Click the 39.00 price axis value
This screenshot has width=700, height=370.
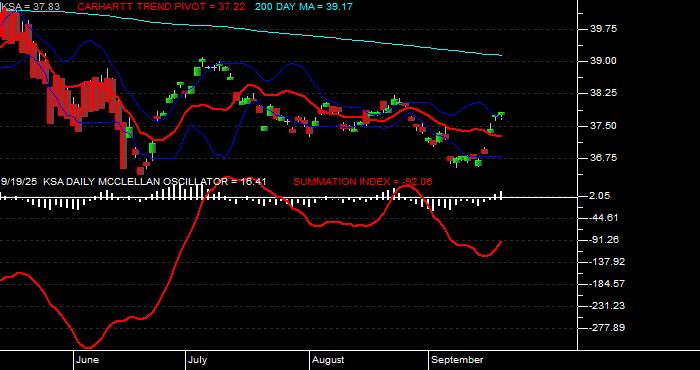[603, 61]
